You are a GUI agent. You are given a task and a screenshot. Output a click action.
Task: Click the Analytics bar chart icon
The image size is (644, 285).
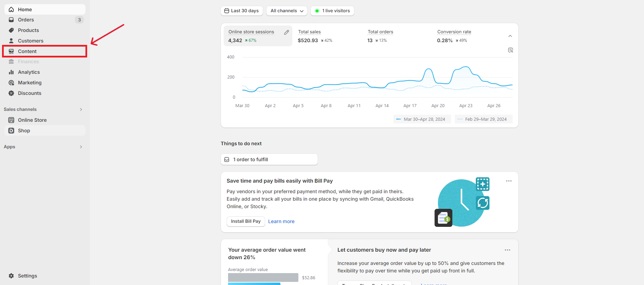click(x=11, y=72)
